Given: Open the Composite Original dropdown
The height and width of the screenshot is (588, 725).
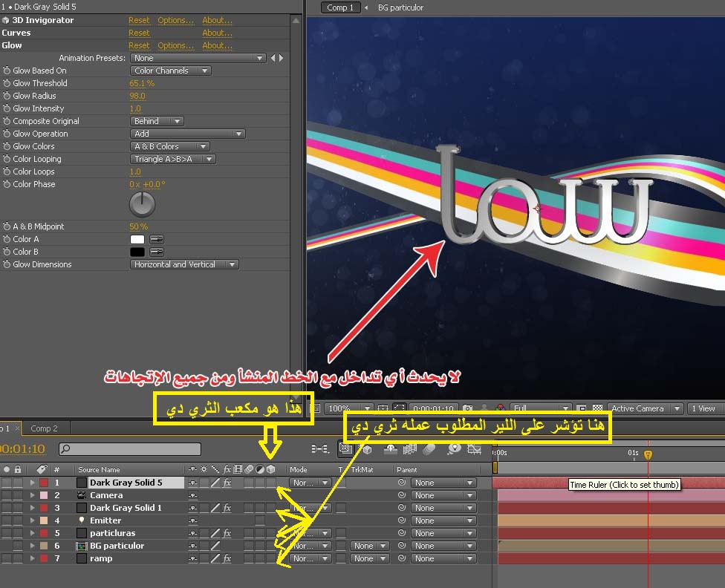Looking at the screenshot, I should point(157,121).
